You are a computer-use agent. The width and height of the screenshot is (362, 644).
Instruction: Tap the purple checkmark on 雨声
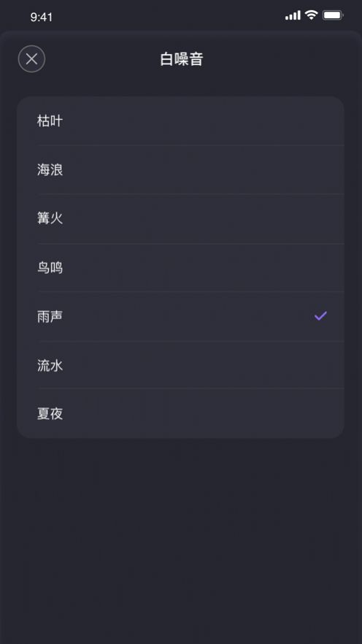click(x=320, y=316)
